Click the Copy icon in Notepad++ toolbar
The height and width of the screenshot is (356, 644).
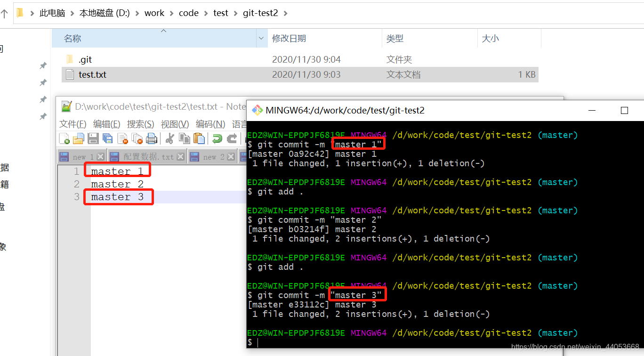point(185,138)
